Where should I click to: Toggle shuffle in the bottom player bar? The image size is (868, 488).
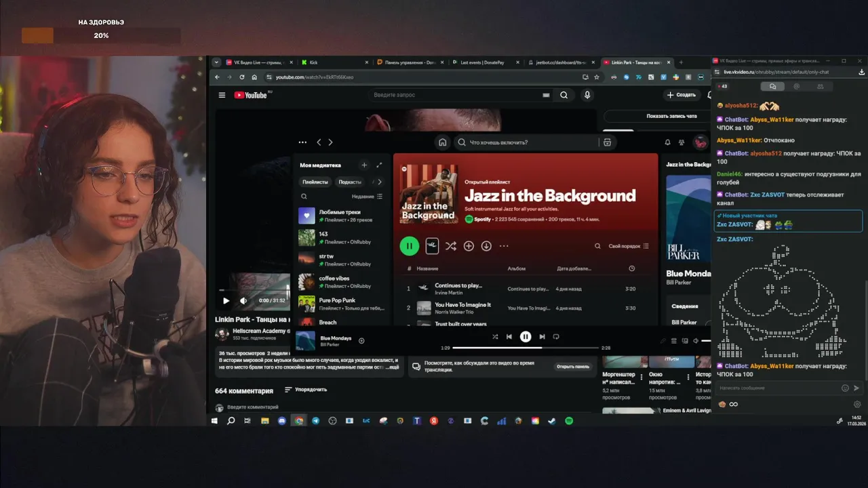pyautogui.click(x=495, y=337)
